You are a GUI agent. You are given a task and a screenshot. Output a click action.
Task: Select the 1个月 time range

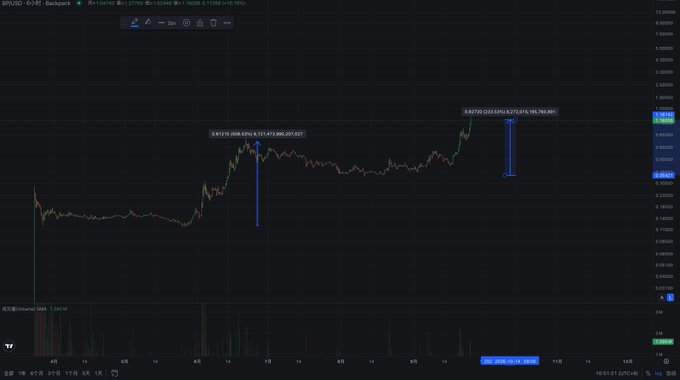pos(72,373)
